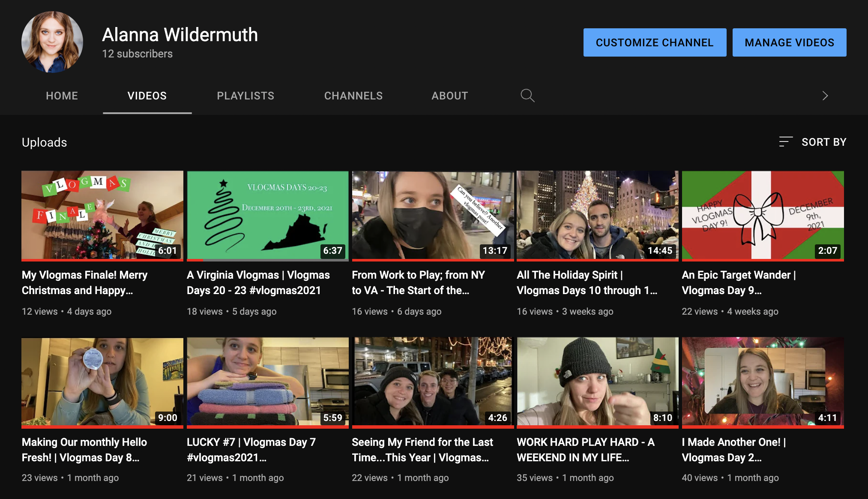Click the channel search magnifier icon
The image size is (868, 499).
527,95
